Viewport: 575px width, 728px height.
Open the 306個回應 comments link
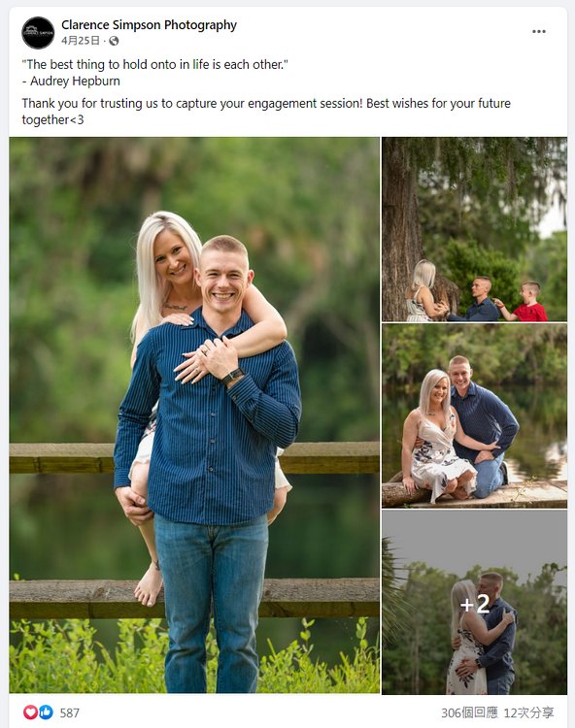pos(469,712)
